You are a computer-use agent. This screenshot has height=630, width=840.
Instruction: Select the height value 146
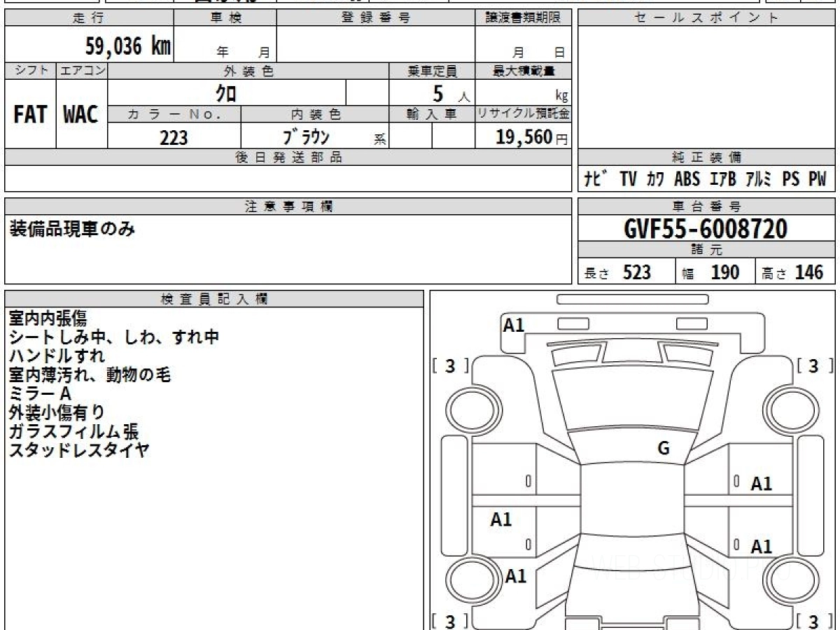(x=808, y=272)
